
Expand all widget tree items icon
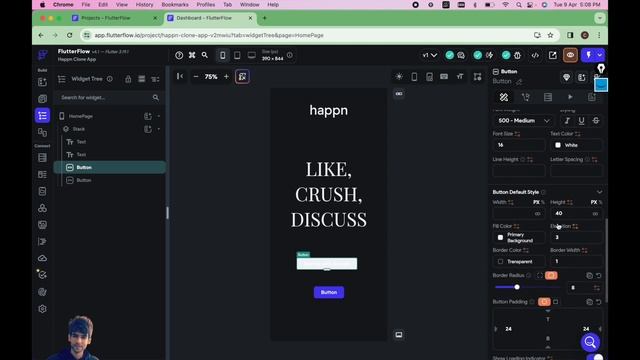click(x=141, y=79)
